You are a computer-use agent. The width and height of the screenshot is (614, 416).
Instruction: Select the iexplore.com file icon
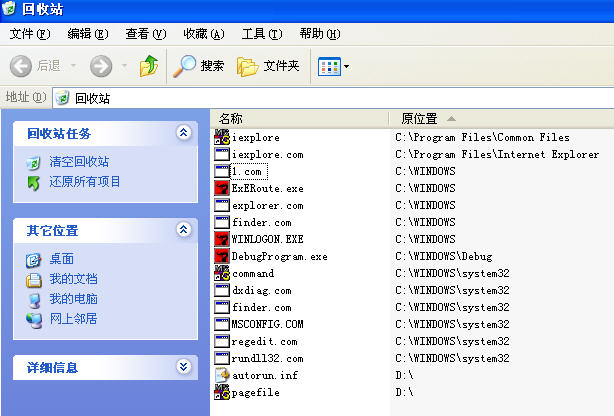(222, 154)
